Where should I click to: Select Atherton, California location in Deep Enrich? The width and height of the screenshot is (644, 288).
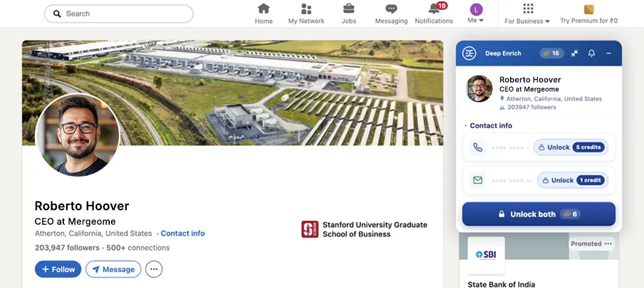point(554,99)
